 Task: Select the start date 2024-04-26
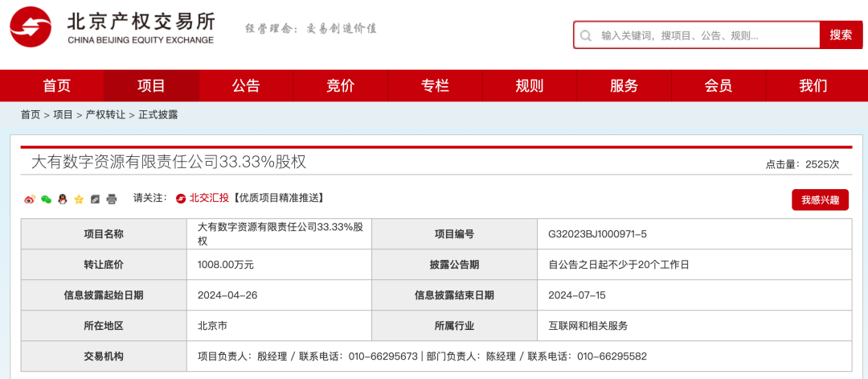pyautogui.click(x=227, y=295)
